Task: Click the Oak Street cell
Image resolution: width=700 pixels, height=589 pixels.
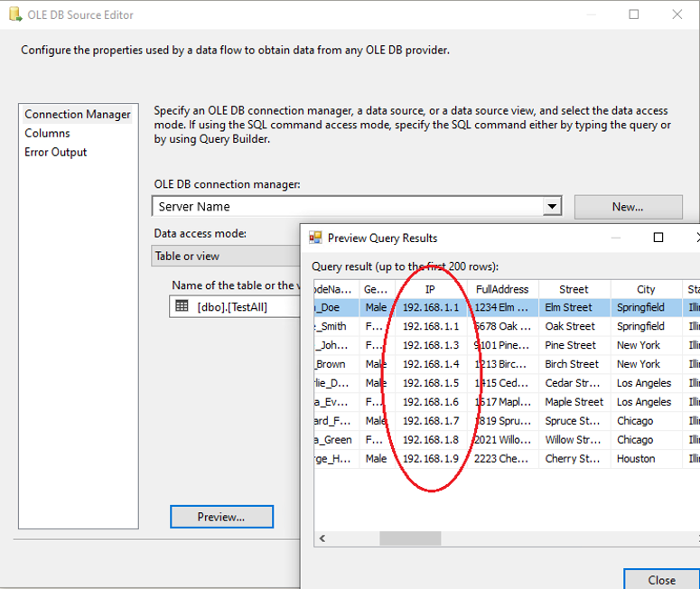Action: 574,326
